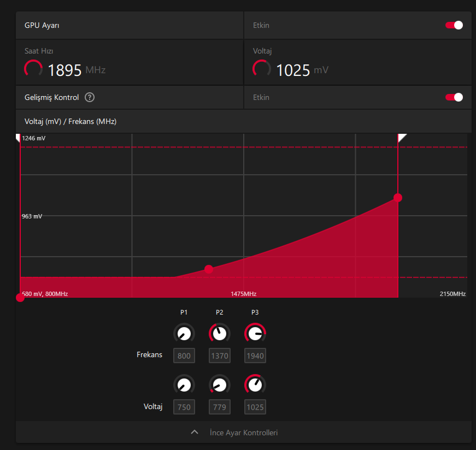Click the P1 Voltaj knob
The width and height of the screenshot is (476, 450).
click(x=184, y=385)
